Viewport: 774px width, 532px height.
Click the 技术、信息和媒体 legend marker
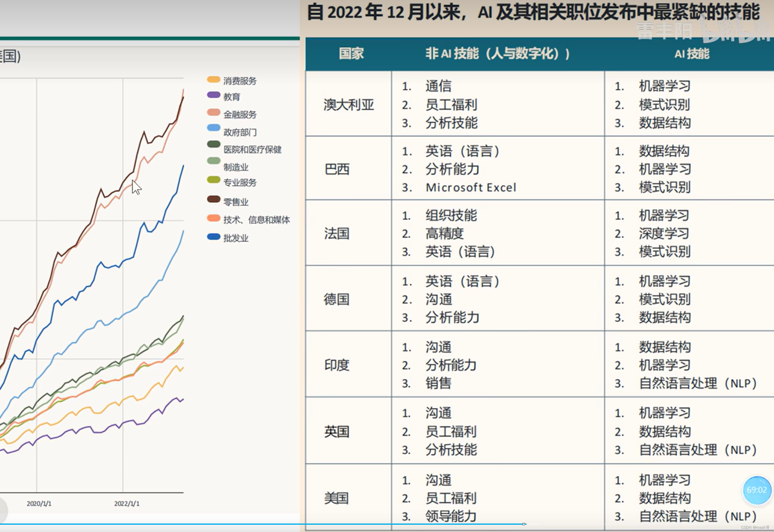click(x=213, y=218)
